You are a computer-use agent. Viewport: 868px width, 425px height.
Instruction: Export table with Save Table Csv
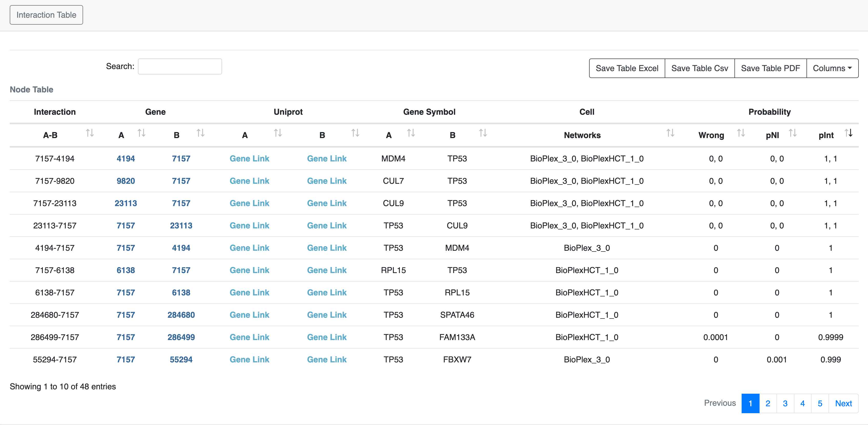click(x=700, y=69)
